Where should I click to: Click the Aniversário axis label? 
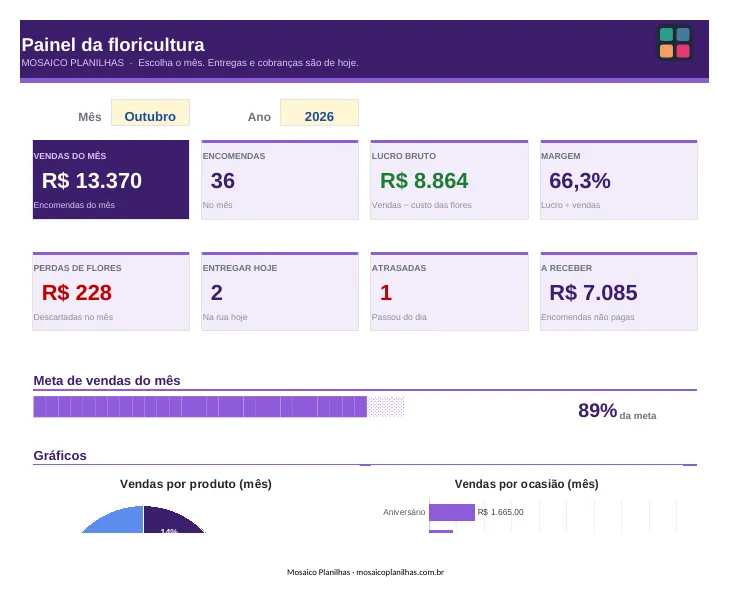[404, 512]
